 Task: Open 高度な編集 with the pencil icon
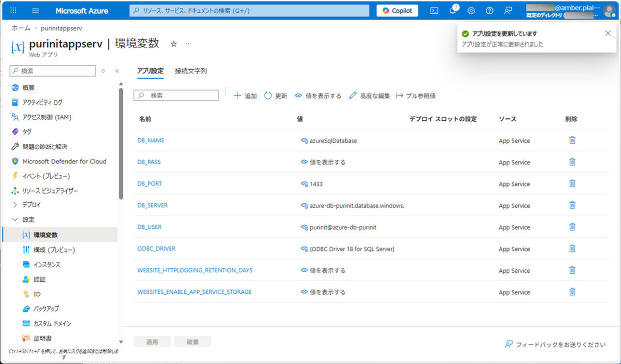click(x=370, y=95)
